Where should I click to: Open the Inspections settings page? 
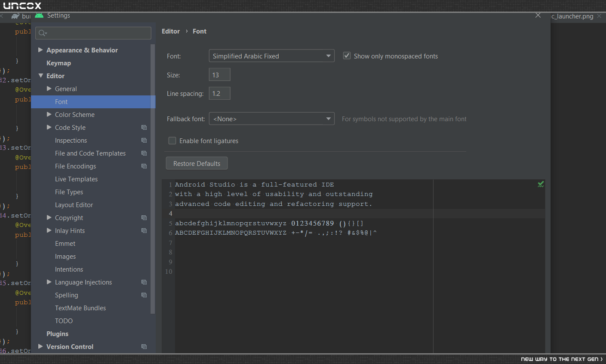(71, 141)
